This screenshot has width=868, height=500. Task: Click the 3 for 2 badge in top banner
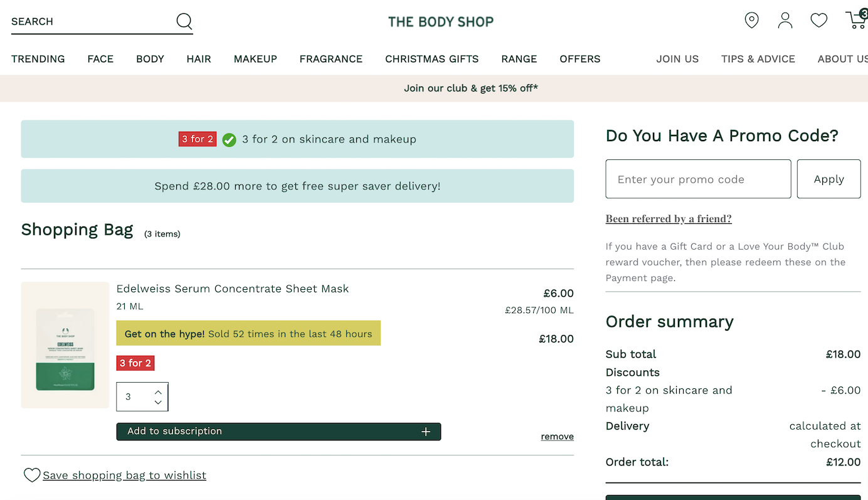pyautogui.click(x=197, y=139)
